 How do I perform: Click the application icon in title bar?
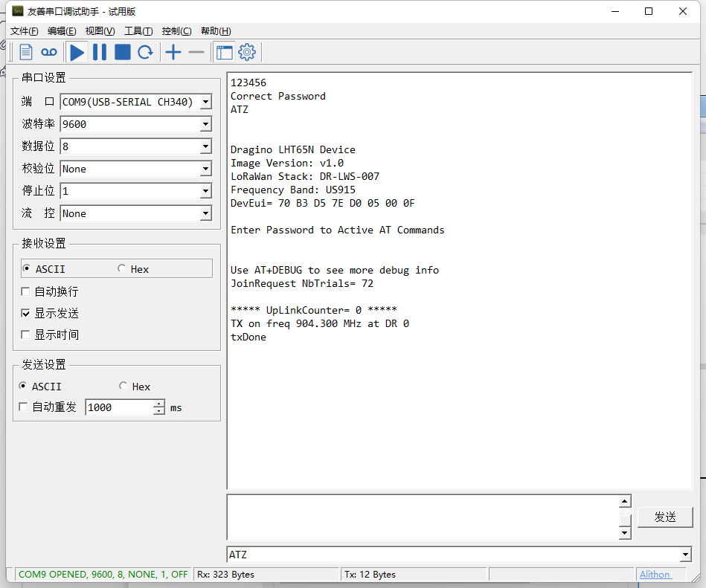pyautogui.click(x=18, y=11)
